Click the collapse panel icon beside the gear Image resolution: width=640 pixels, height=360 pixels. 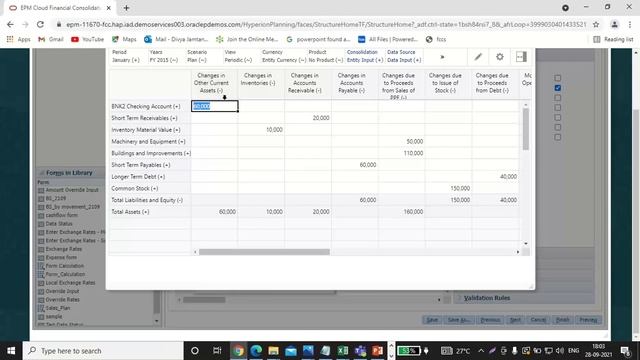[x=521, y=57]
